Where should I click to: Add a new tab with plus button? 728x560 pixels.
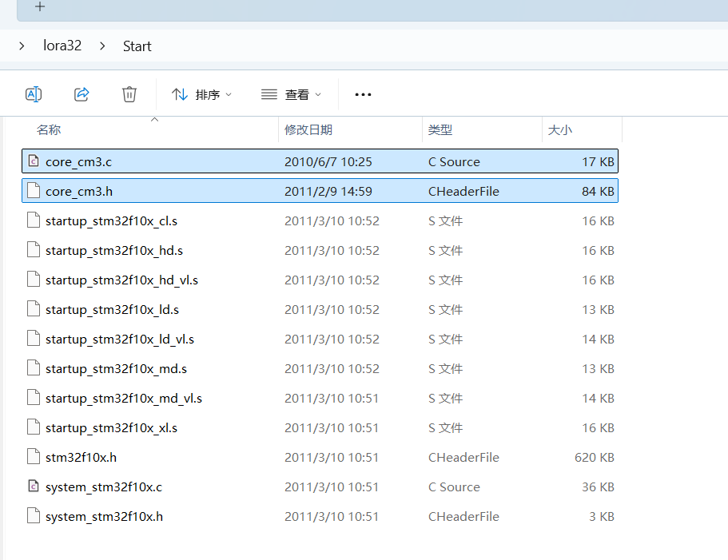point(40,6)
